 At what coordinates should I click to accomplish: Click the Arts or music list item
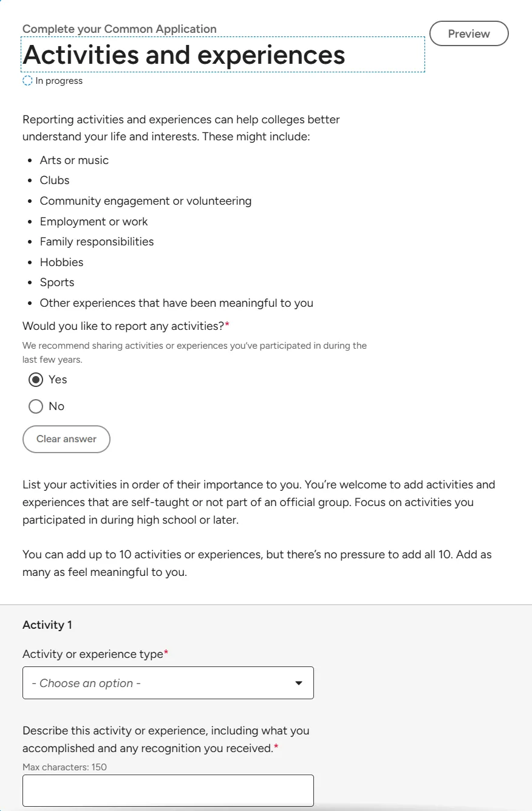[x=74, y=160]
